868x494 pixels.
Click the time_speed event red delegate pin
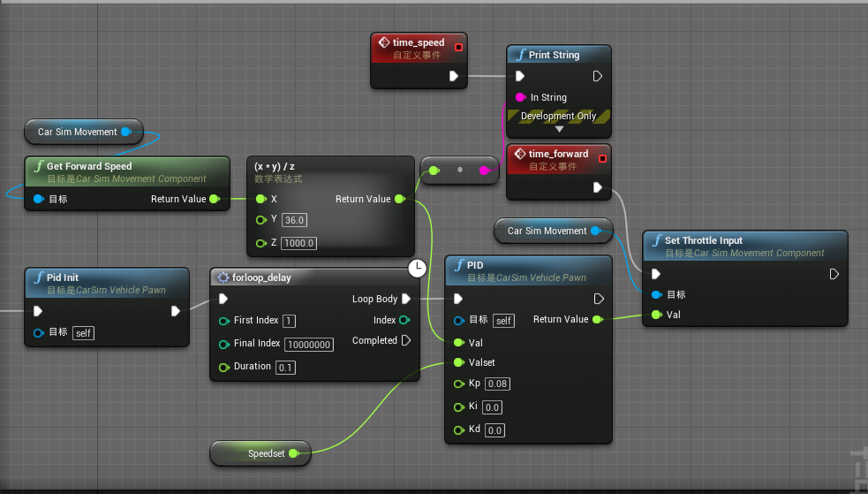[x=458, y=47]
